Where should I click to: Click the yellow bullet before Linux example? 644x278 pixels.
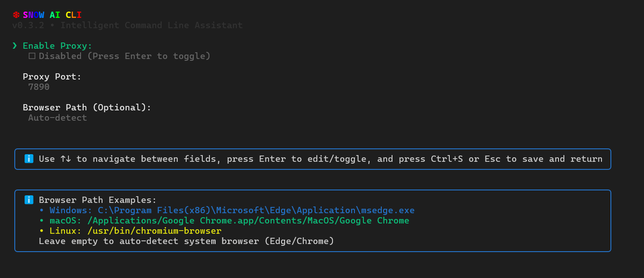click(42, 231)
